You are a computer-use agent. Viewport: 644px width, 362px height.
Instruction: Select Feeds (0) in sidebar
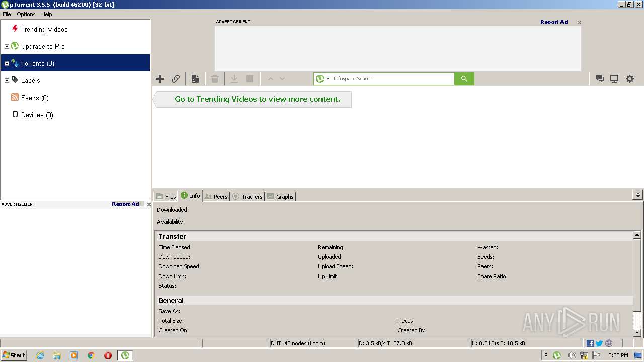[35, 98]
